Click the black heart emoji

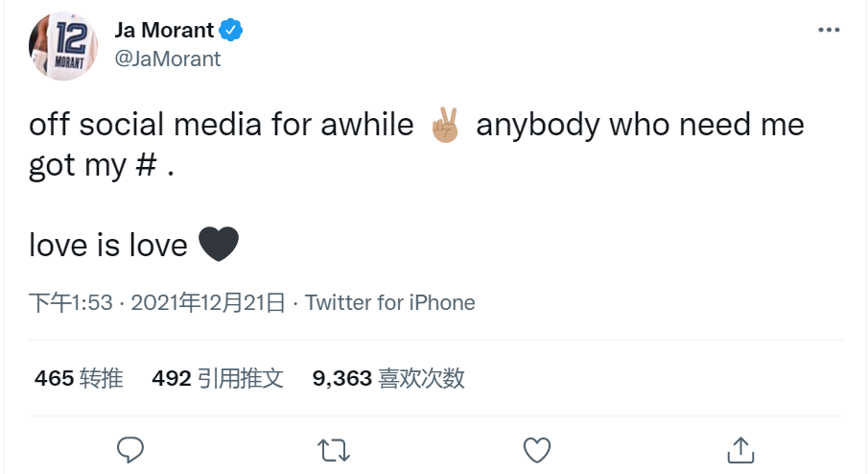[218, 245]
